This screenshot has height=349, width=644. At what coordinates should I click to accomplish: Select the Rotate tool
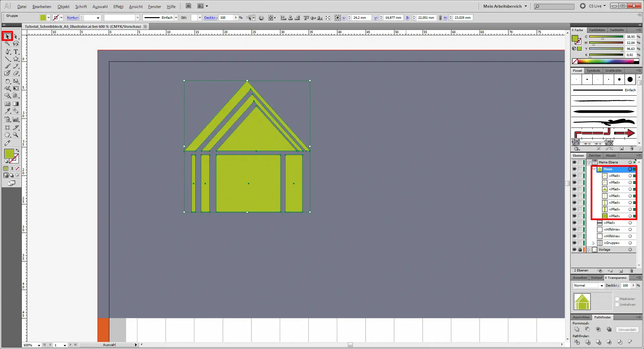pos(7,81)
